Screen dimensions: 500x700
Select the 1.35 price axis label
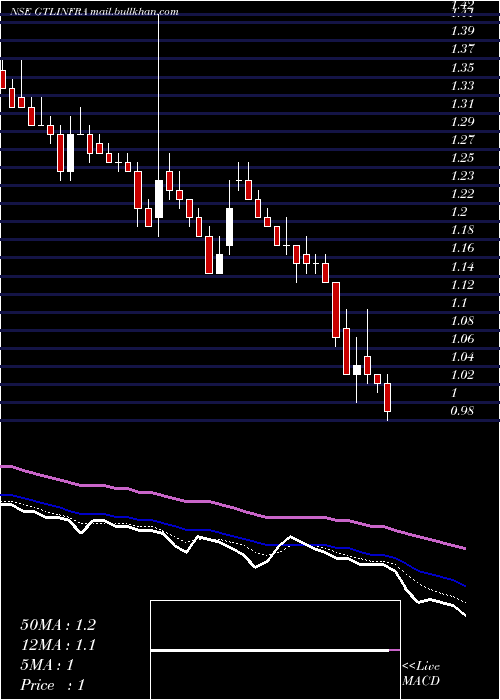tap(462, 67)
